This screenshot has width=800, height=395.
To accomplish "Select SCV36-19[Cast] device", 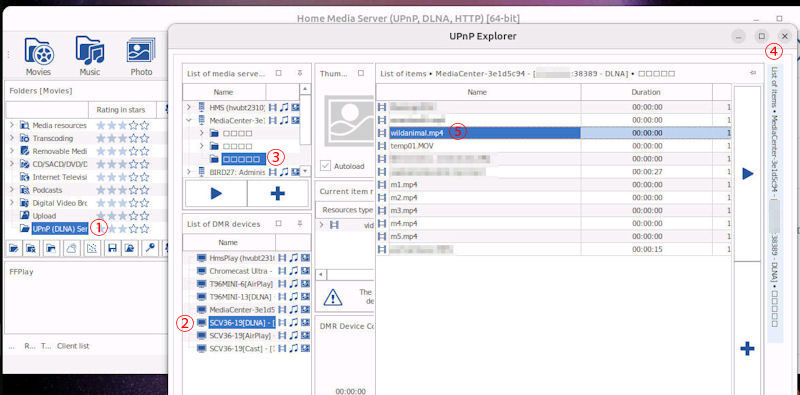I will [x=241, y=348].
